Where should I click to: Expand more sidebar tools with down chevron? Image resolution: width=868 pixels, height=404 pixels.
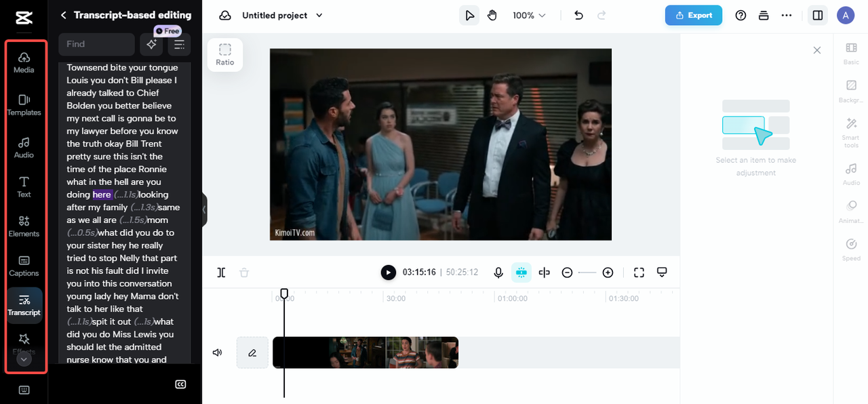pyautogui.click(x=24, y=359)
